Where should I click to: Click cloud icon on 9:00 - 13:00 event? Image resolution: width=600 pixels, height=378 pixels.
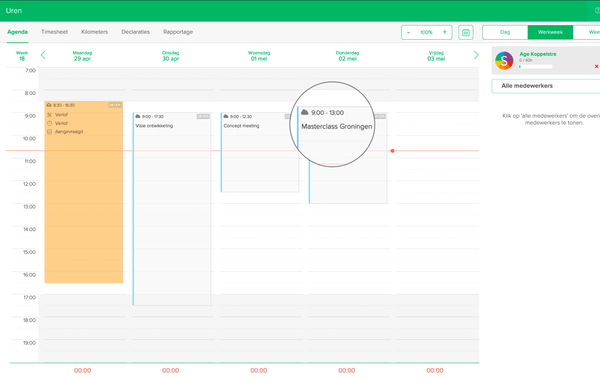305,112
